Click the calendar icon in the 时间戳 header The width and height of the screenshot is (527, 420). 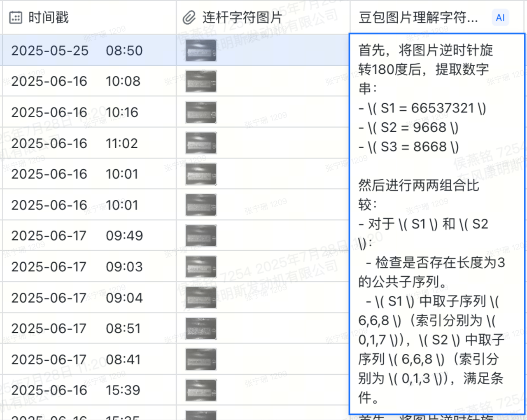(16, 18)
